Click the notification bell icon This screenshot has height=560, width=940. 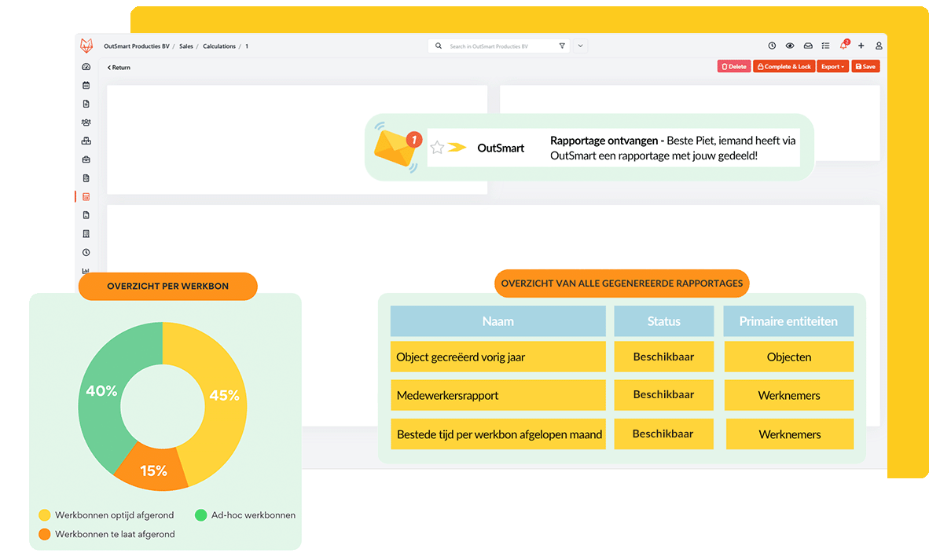pyautogui.click(x=843, y=46)
